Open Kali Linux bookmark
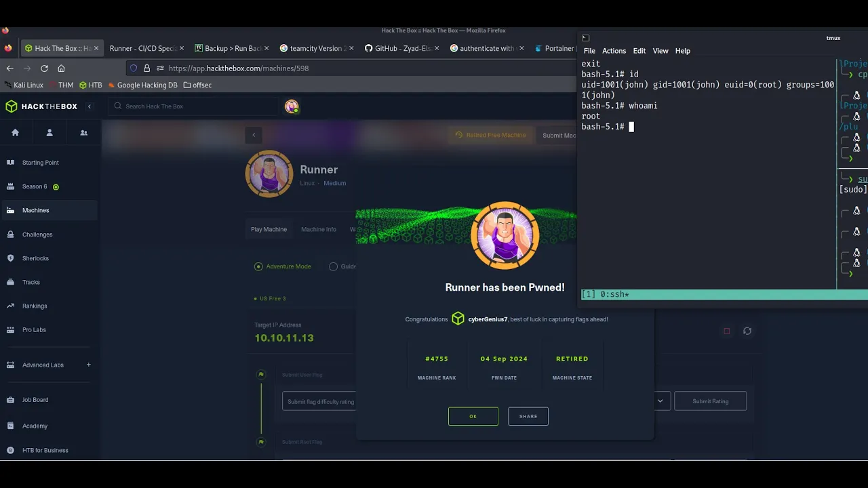 (23, 85)
